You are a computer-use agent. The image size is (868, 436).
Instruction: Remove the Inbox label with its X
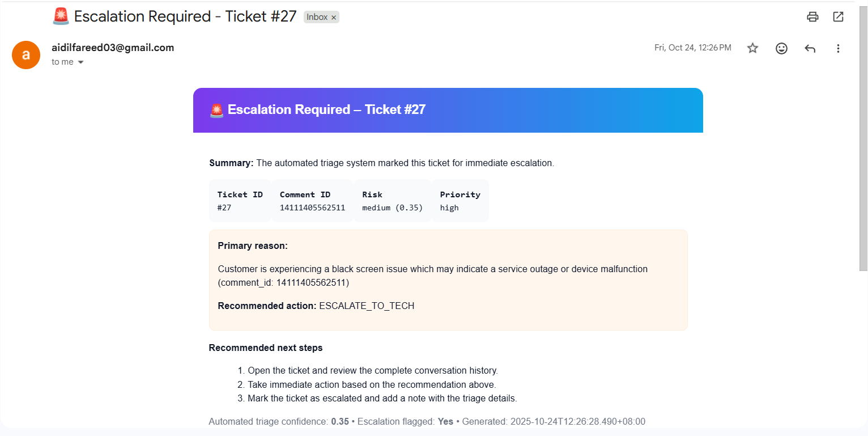point(334,18)
